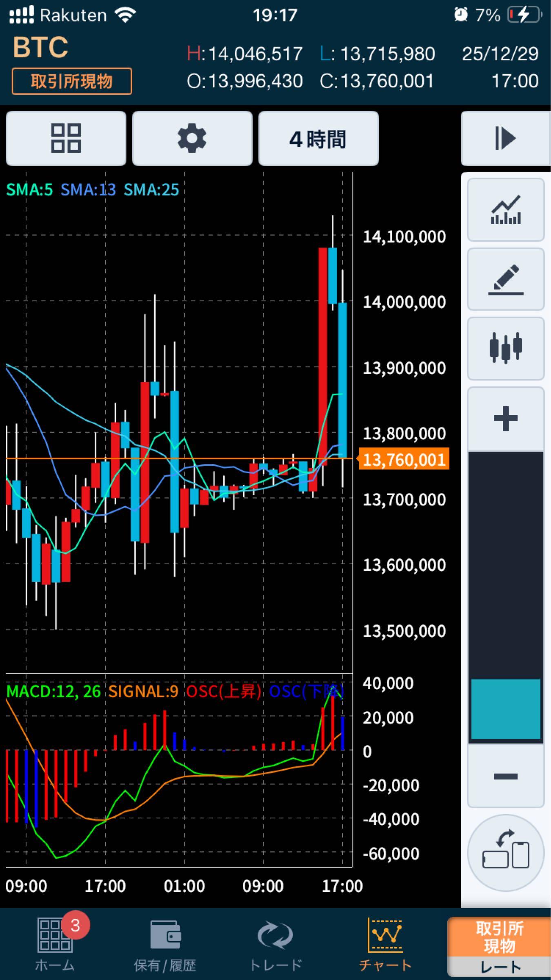Open the 4時間 timeframe selector

[x=318, y=139]
